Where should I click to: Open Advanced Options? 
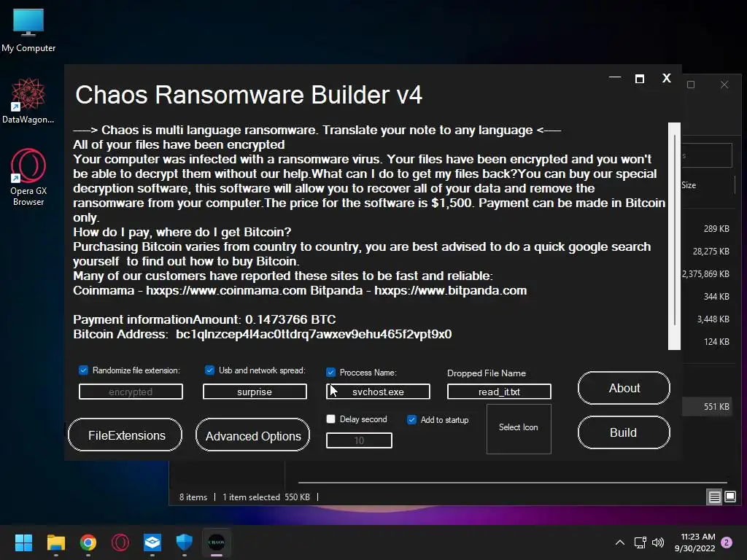pos(252,435)
